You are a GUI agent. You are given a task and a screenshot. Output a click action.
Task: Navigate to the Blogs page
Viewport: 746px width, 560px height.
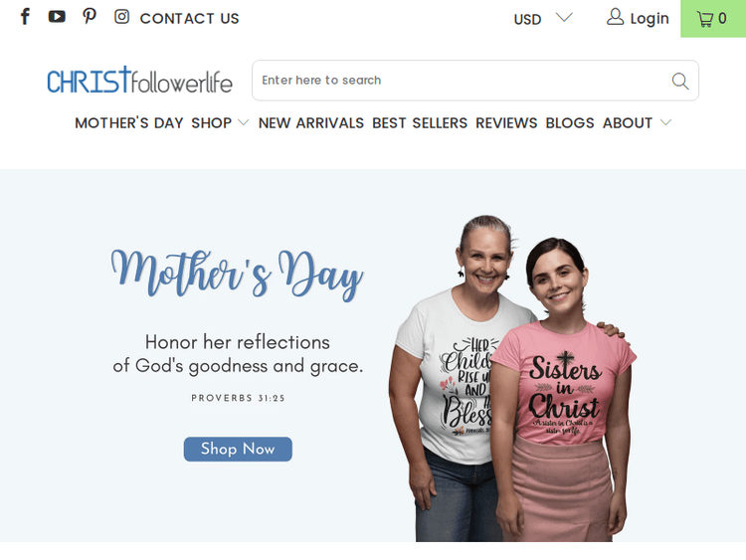[x=570, y=123]
